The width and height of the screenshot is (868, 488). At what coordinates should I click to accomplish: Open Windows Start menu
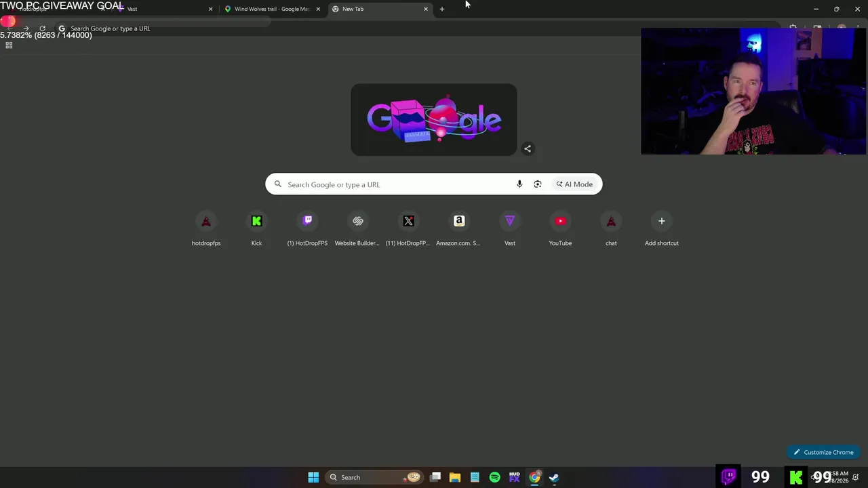[313, 477]
